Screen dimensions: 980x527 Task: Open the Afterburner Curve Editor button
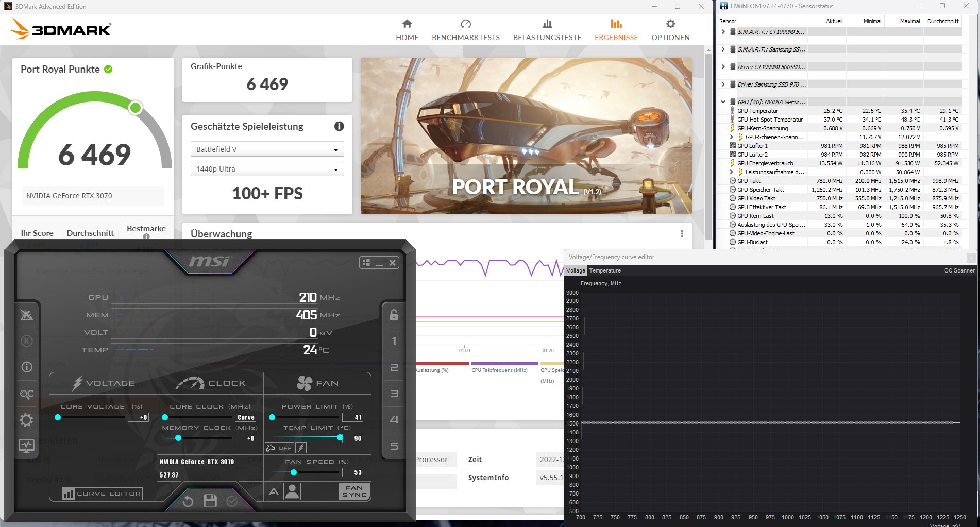[x=102, y=494]
